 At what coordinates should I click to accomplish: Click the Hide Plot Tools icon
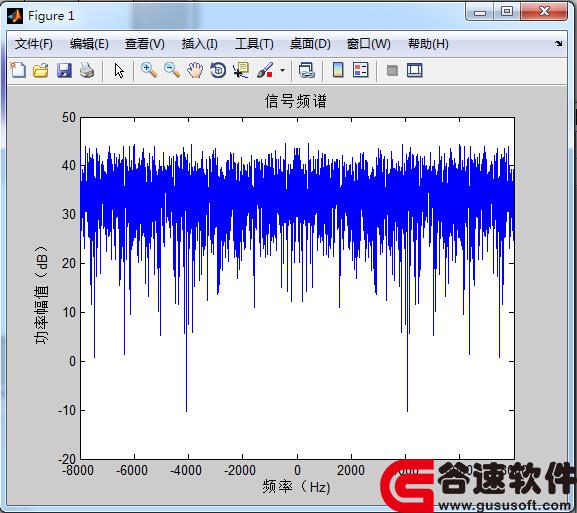click(x=392, y=70)
